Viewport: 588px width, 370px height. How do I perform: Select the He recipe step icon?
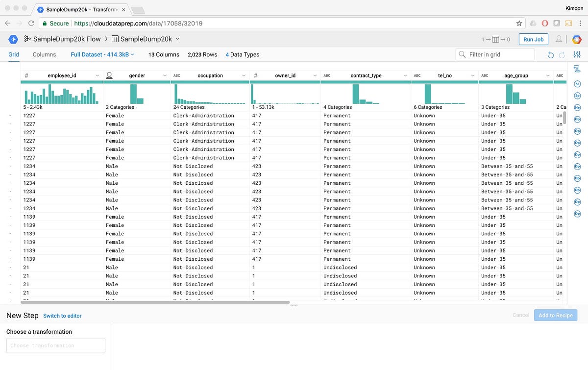pos(577,107)
